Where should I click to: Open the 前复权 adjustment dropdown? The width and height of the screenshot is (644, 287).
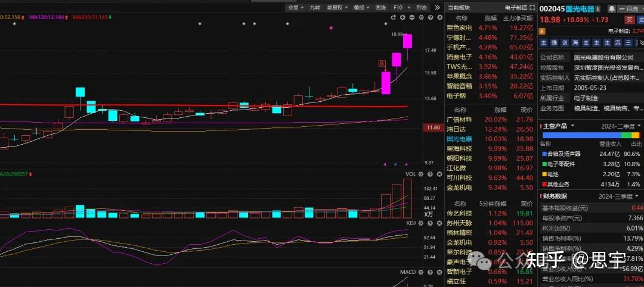click(337, 8)
